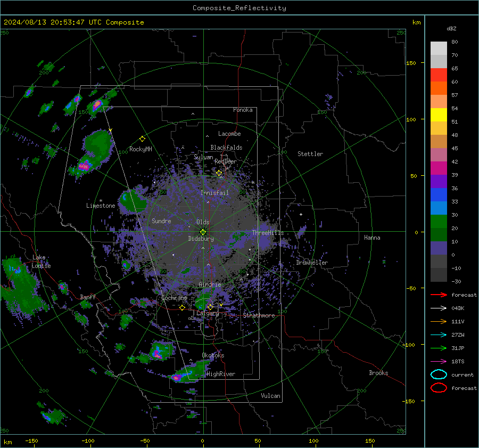Select the magenta 42–39 dBZ swatch
Screen dimensions: 479x448
click(439, 168)
